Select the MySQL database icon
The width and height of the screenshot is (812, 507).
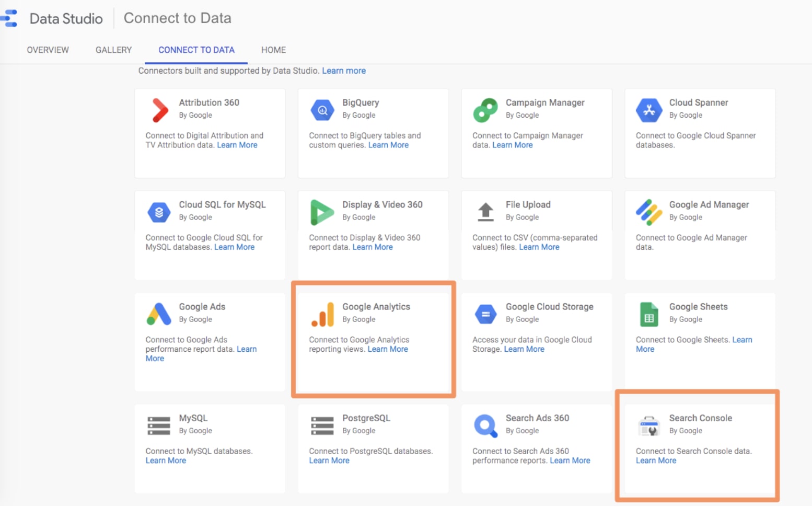[159, 425]
